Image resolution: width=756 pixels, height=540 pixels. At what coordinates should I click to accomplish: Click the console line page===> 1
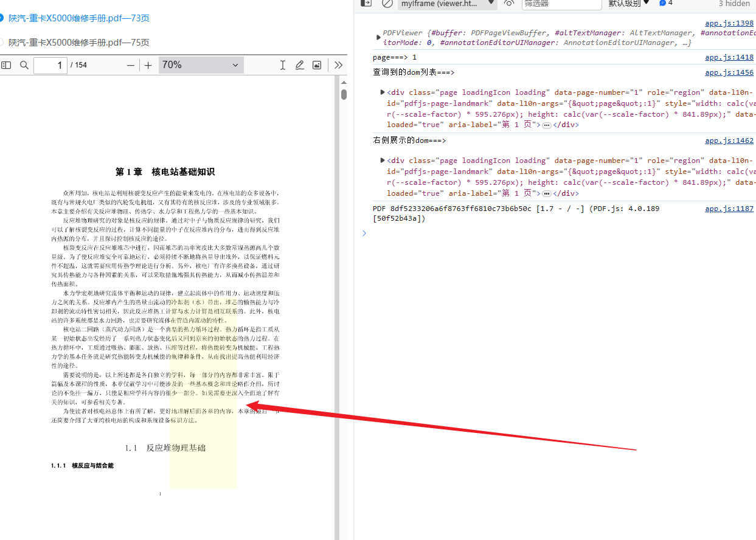[395, 57]
